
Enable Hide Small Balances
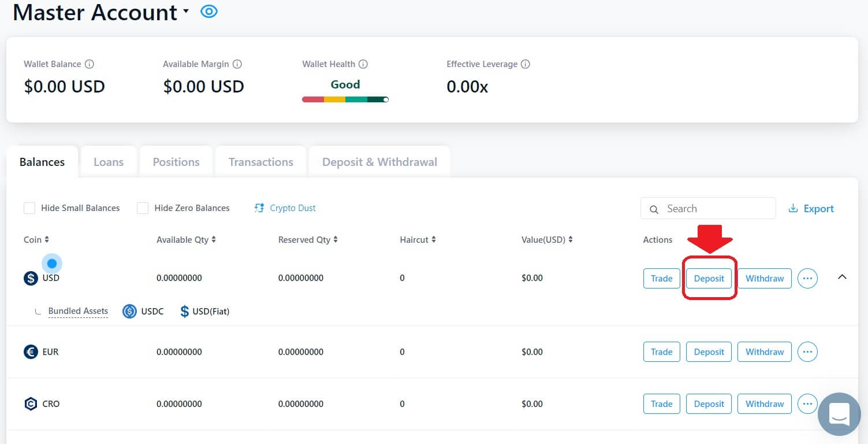tap(29, 208)
